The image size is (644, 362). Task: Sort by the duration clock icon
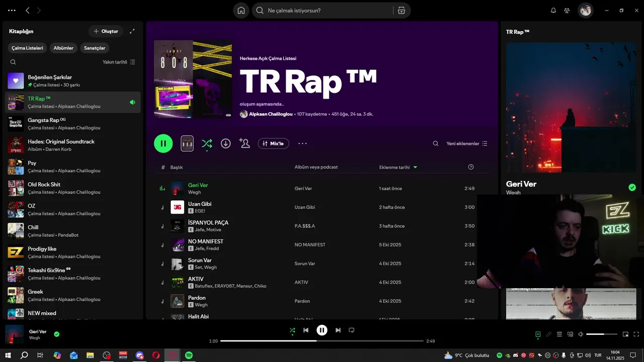(x=471, y=167)
